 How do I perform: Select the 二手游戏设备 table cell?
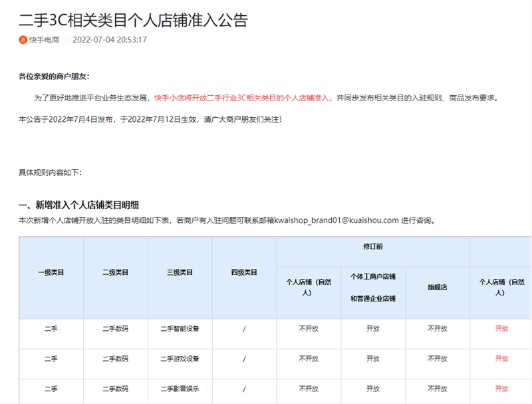[x=180, y=359]
